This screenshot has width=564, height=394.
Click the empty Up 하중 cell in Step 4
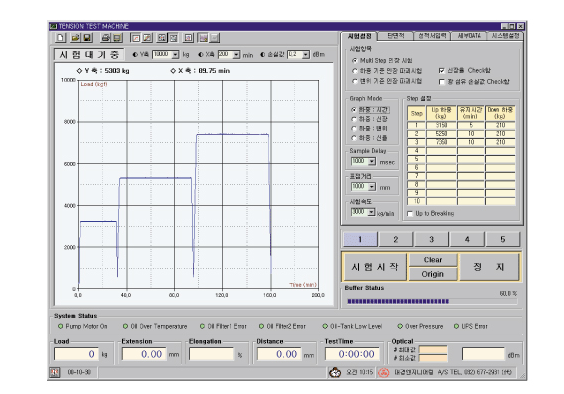[x=441, y=151]
